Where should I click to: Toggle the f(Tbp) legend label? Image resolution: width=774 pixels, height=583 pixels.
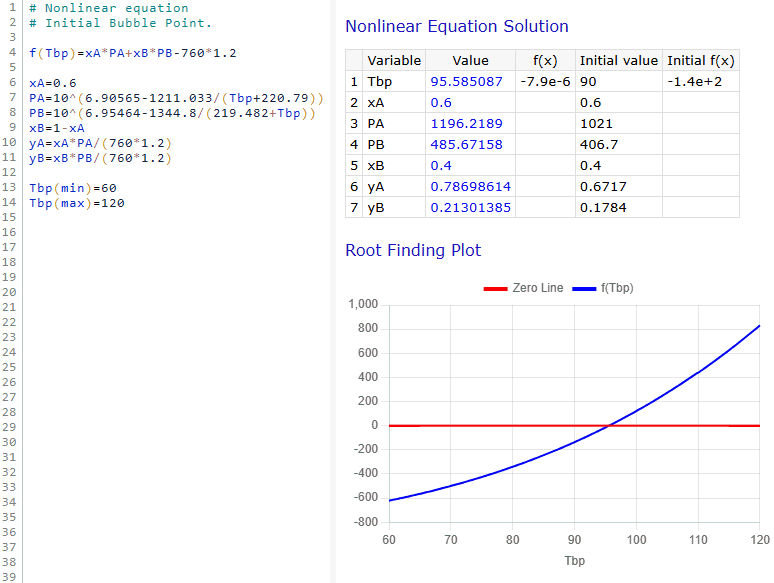point(616,288)
